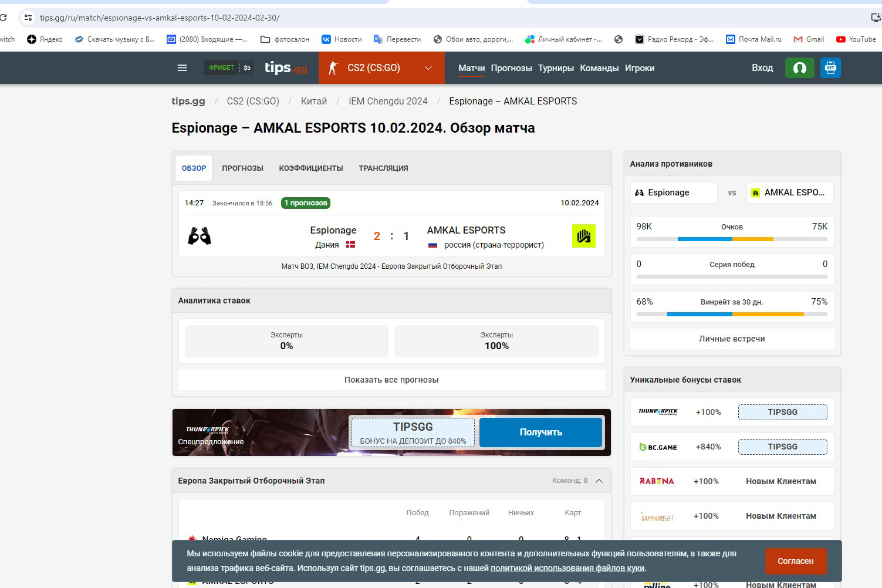Screen dimensions: 882x588
Task: Open the Gmail bookmark
Action: point(809,39)
